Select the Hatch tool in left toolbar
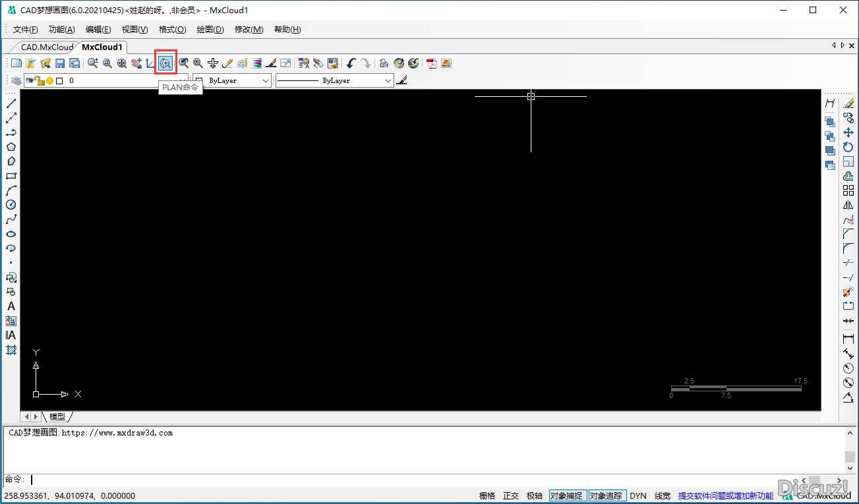The width and height of the screenshot is (859, 504). click(11, 350)
